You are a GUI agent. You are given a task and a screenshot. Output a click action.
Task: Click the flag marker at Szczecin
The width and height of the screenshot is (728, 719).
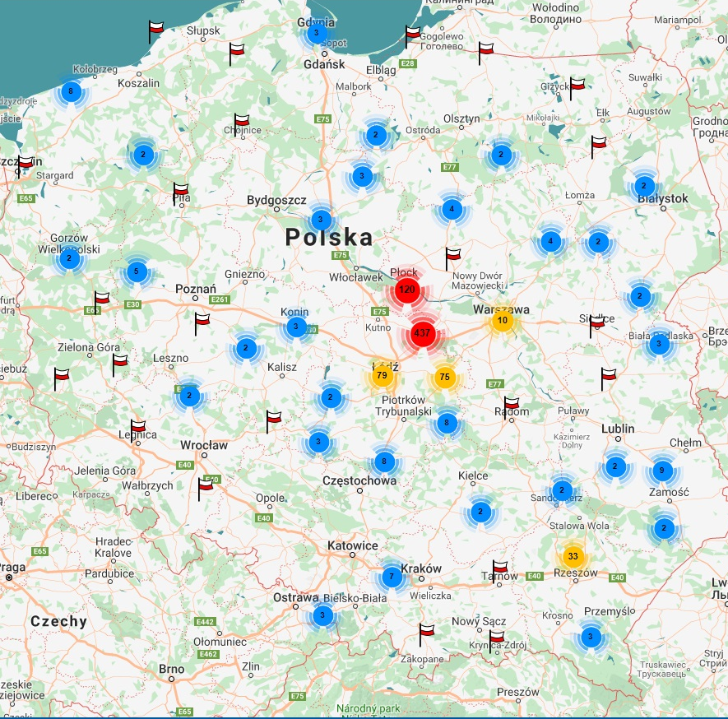tap(25, 167)
